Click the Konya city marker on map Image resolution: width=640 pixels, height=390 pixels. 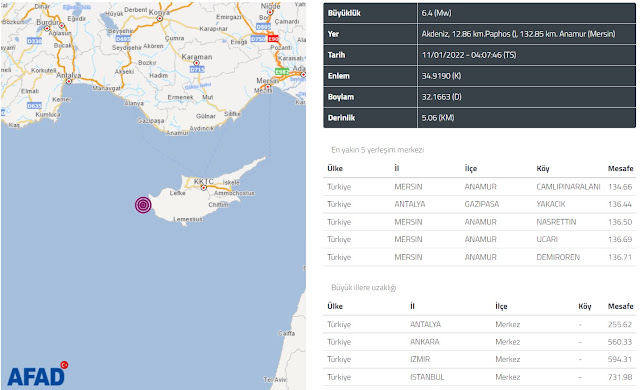coord(160,18)
